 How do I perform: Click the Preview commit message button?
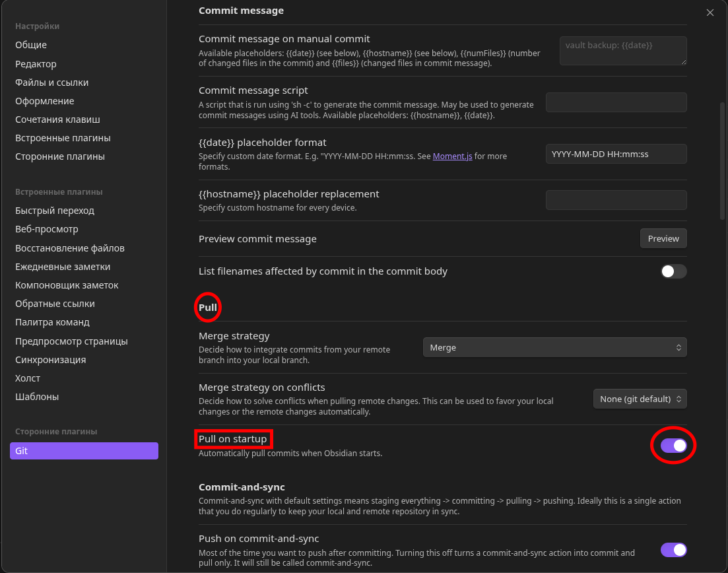click(x=663, y=238)
